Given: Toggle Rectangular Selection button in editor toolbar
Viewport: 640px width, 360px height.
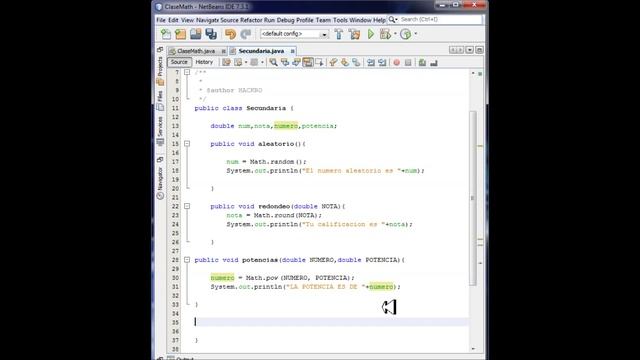Looking at the screenshot, I should [x=319, y=62].
